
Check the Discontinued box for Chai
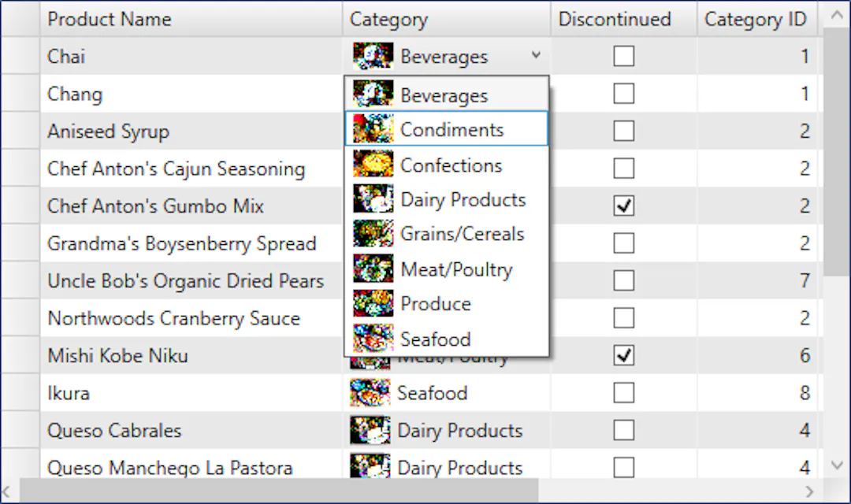coord(623,56)
